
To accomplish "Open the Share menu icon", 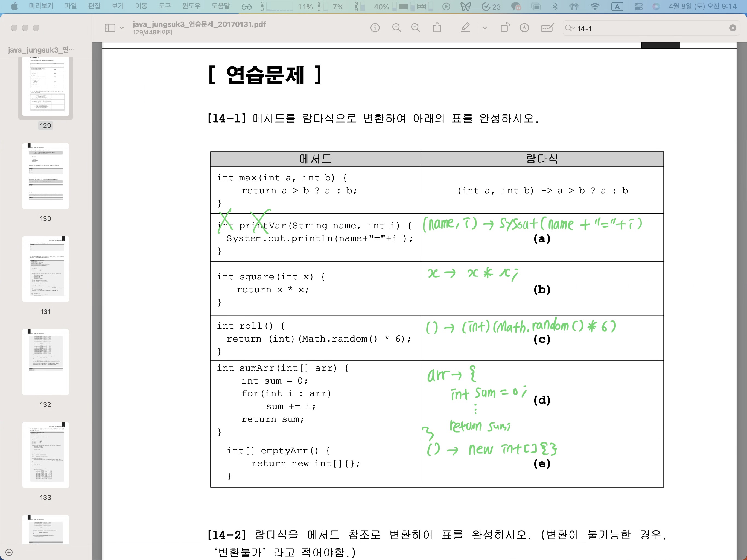I will click(437, 27).
